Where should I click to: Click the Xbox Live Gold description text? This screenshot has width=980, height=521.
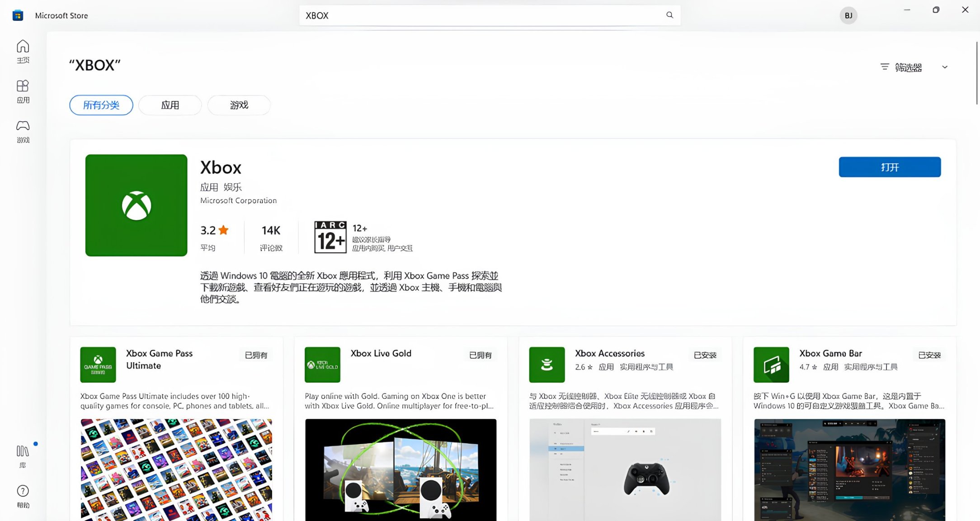399,401
